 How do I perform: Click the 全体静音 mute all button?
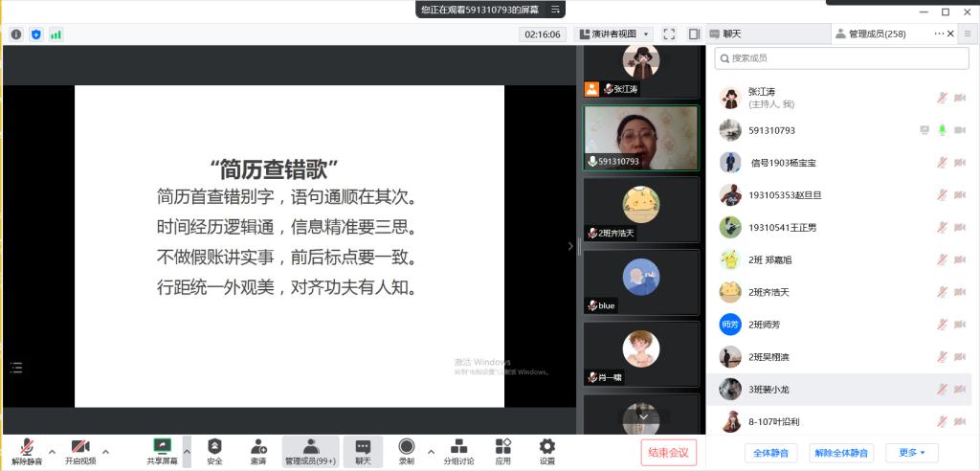(x=770, y=453)
